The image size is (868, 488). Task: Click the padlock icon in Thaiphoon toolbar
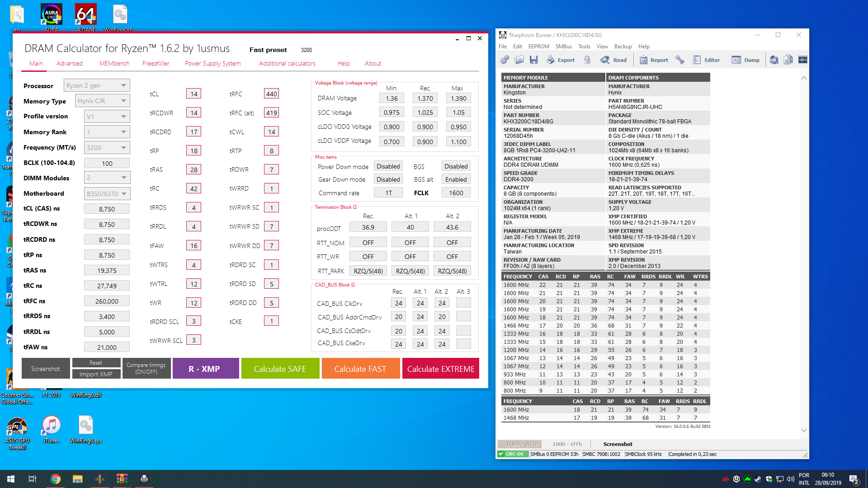click(587, 60)
